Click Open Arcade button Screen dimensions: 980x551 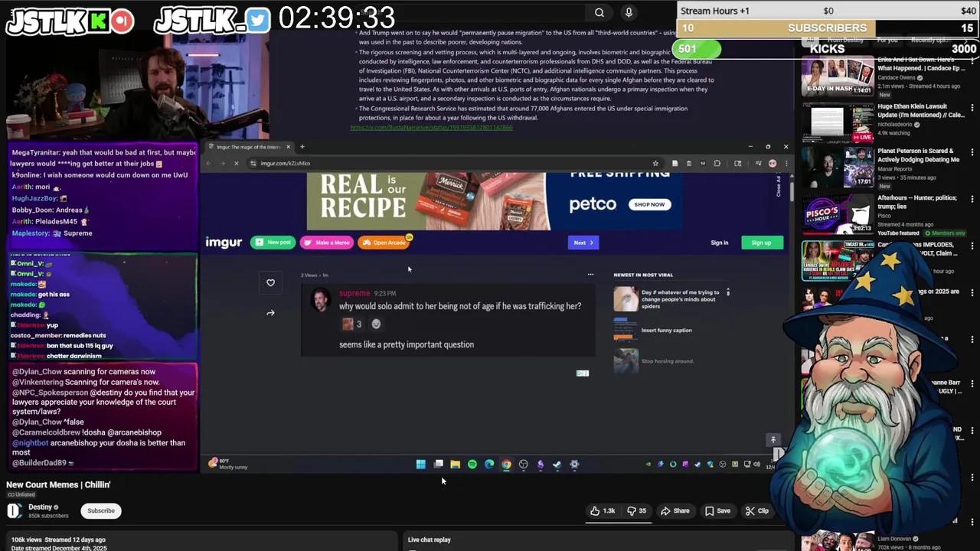click(x=384, y=243)
